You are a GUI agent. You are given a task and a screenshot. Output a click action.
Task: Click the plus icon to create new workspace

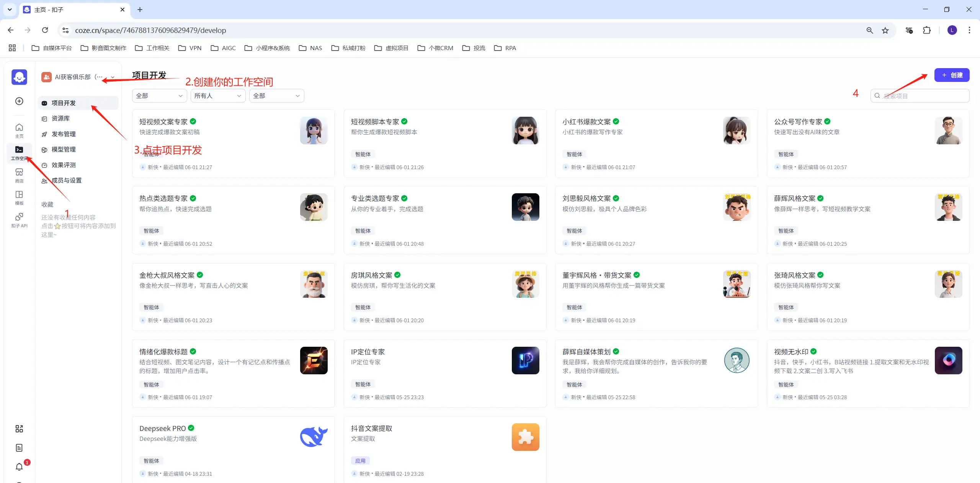(19, 101)
